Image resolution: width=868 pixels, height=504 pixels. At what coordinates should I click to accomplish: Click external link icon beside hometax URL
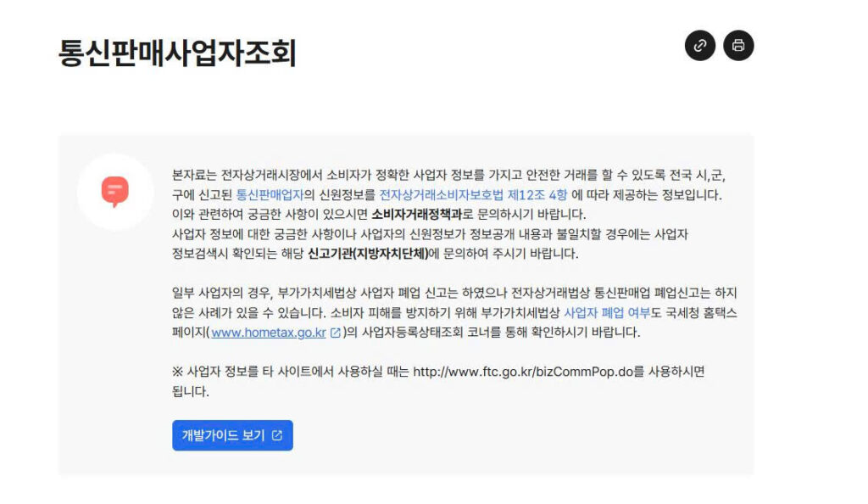click(336, 333)
